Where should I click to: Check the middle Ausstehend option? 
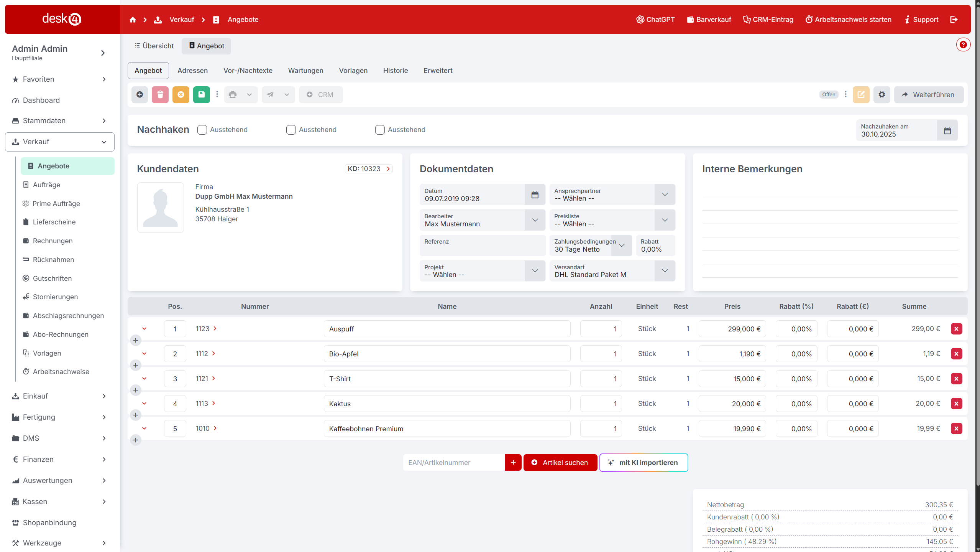pyautogui.click(x=291, y=130)
